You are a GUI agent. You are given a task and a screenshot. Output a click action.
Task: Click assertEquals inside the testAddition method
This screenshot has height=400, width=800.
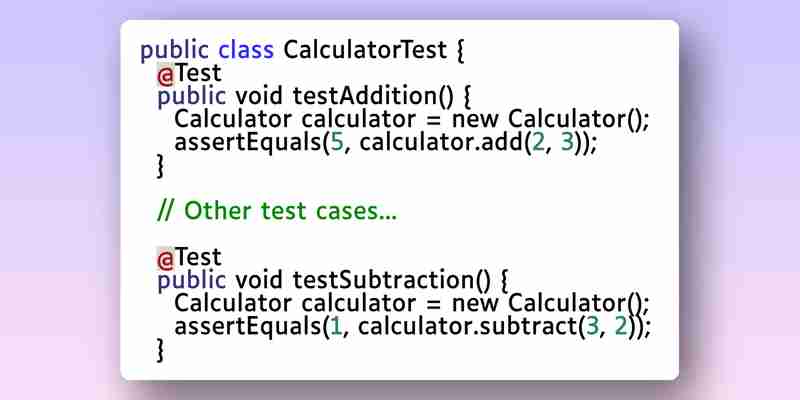247,143
